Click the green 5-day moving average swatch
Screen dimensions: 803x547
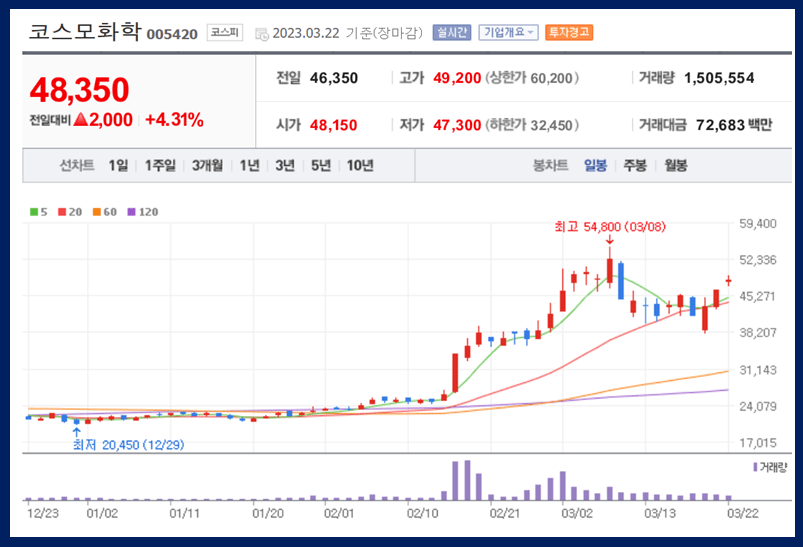tap(34, 212)
